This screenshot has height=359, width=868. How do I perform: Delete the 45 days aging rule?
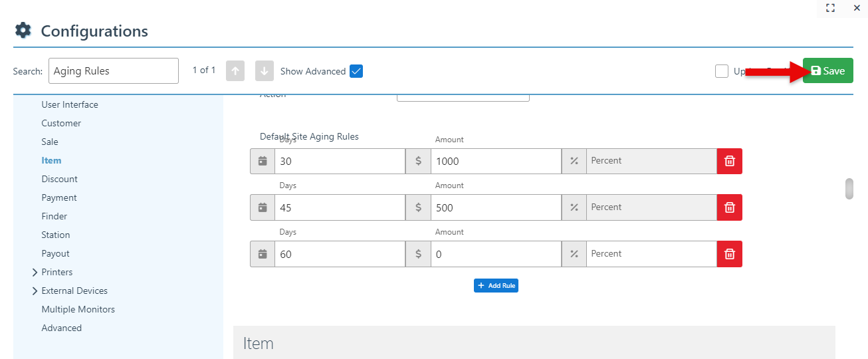tap(729, 207)
